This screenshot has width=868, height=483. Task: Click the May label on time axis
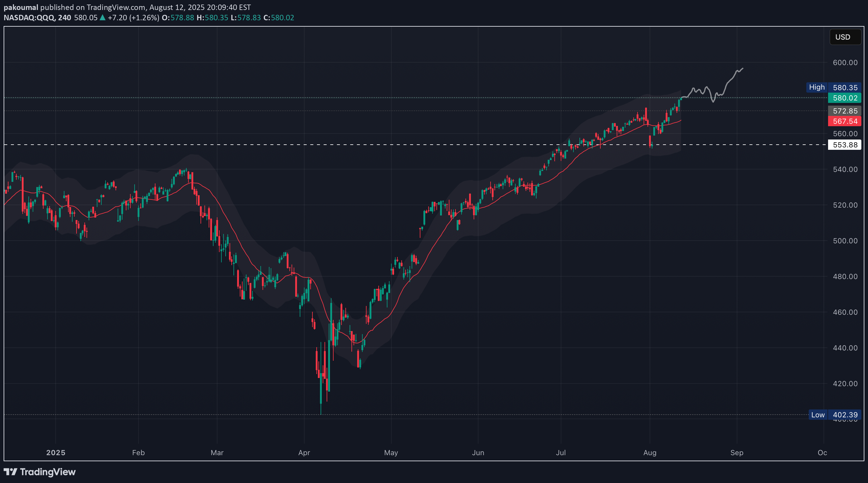[391, 453]
